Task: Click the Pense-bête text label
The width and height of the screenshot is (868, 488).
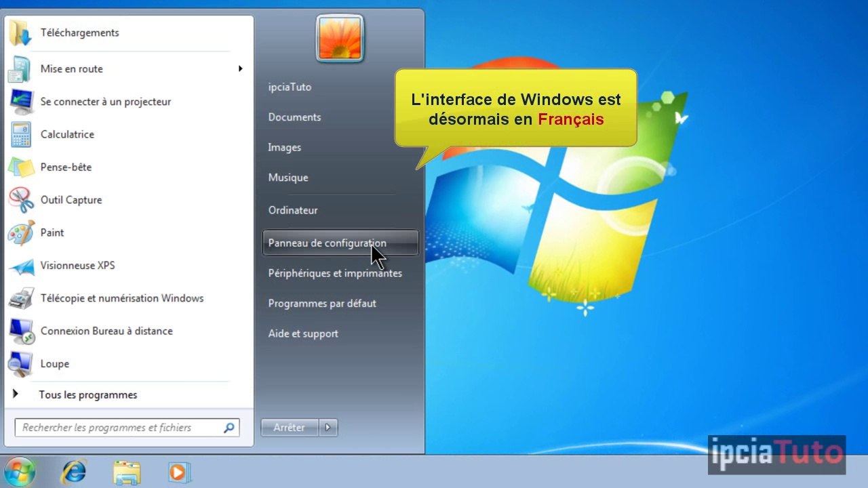Action: (x=66, y=167)
